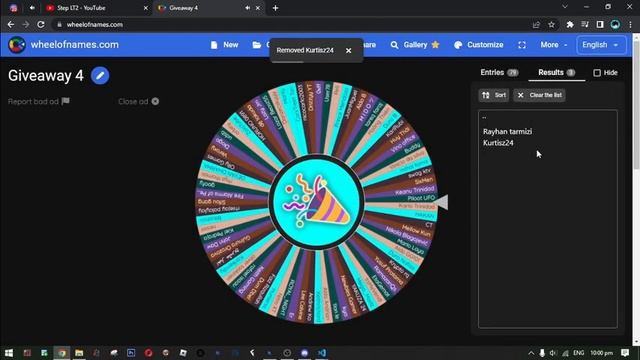Viewport: 640px width, 360px height.
Task: Open the clock showing 10:00 pm
Action: pyautogui.click(x=601, y=353)
